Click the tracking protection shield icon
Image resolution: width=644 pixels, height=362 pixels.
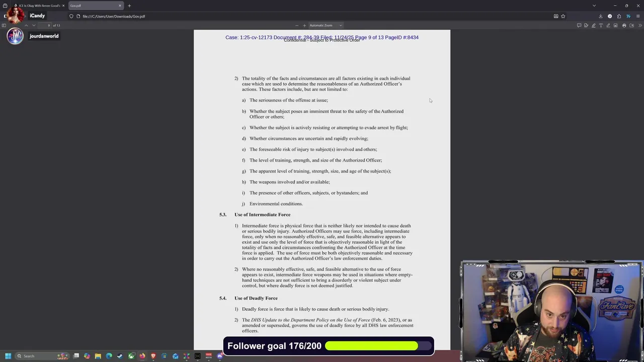click(x=71, y=16)
